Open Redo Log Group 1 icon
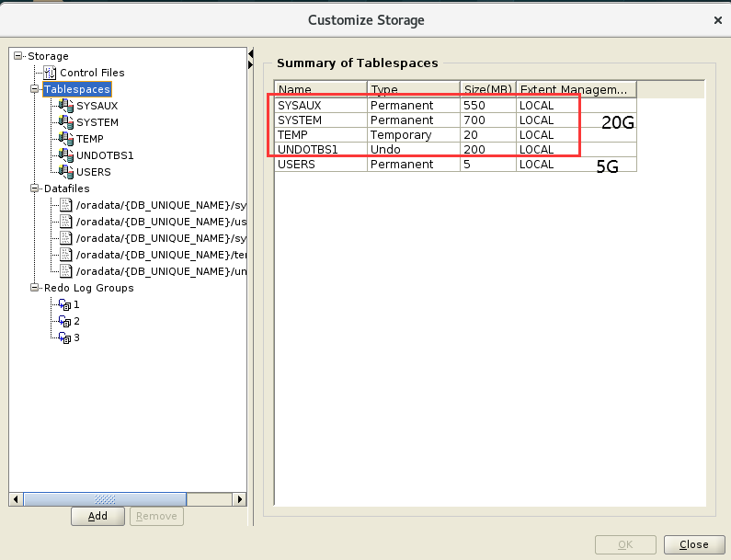This screenshot has height=560, width=731. point(64,304)
